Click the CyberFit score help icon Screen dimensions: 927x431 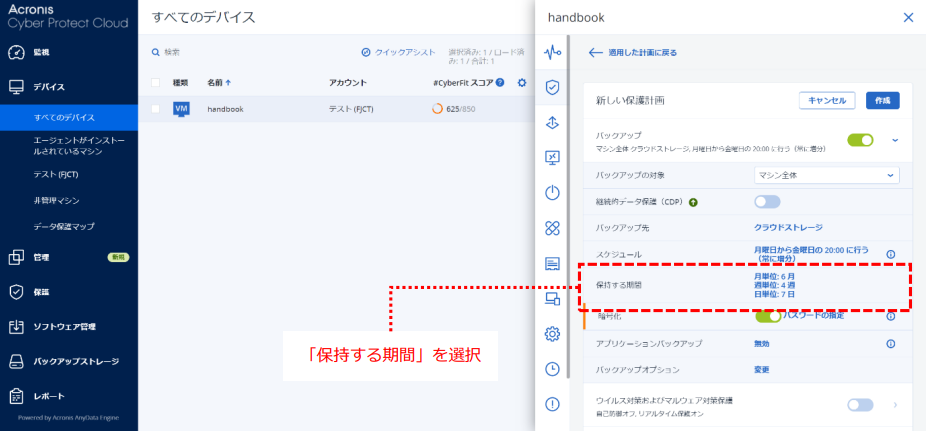pos(500,83)
